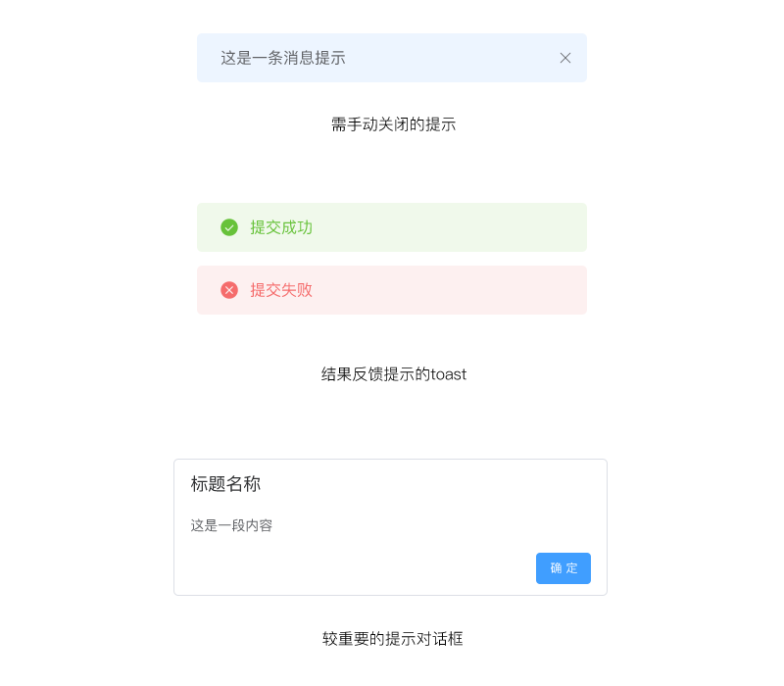Click the green success checkmark icon
Screen dimensions: 784x686
229,227
